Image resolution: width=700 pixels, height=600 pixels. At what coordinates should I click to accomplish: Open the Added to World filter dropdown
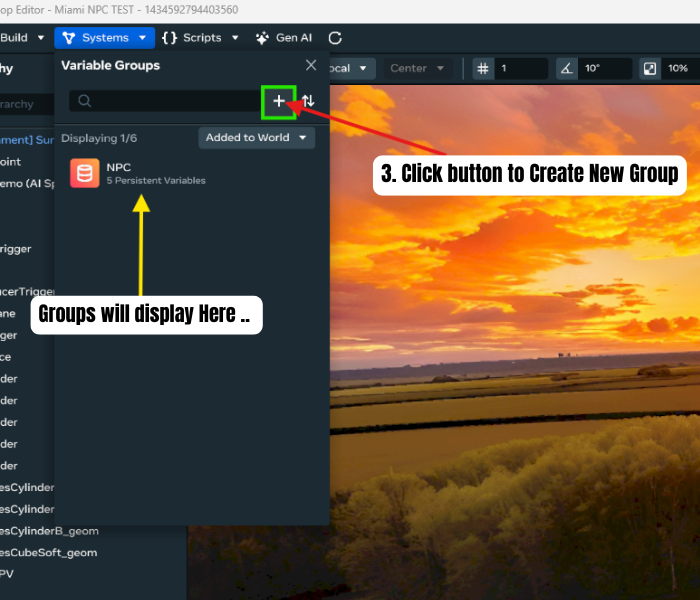pyautogui.click(x=256, y=138)
